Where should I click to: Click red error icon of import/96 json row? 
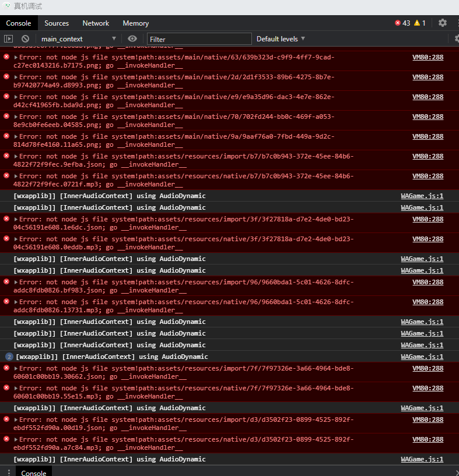point(6,282)
